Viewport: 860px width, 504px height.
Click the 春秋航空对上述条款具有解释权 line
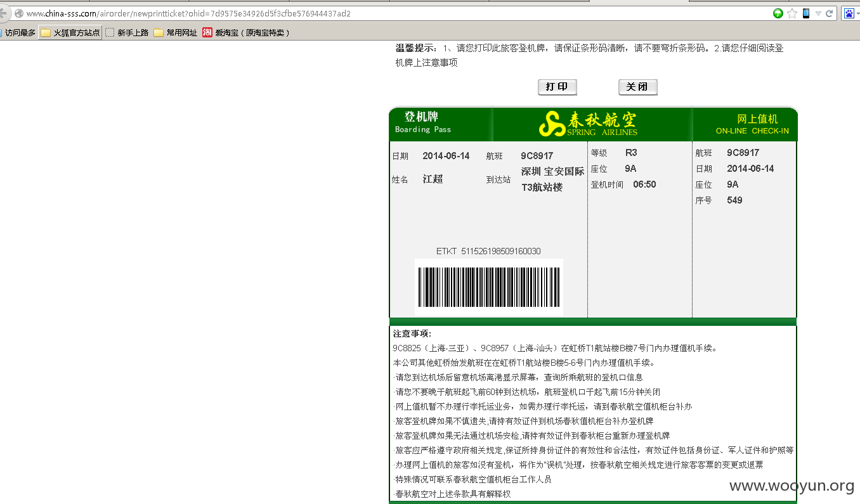452,494
